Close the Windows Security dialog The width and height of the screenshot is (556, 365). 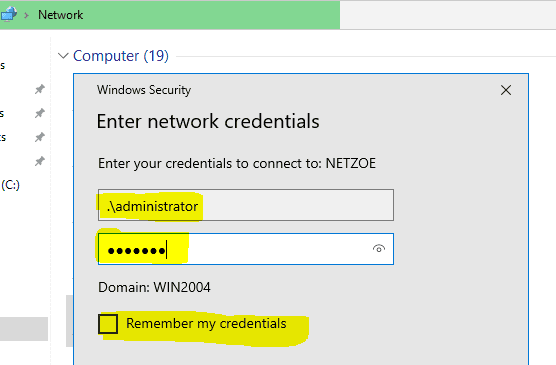point(506,90)
